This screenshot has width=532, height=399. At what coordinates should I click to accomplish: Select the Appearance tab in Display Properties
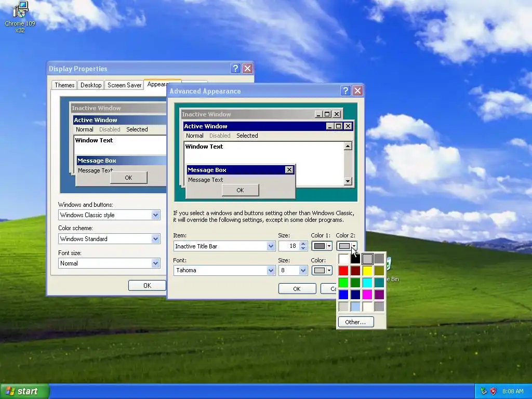[x=157, y=84]
